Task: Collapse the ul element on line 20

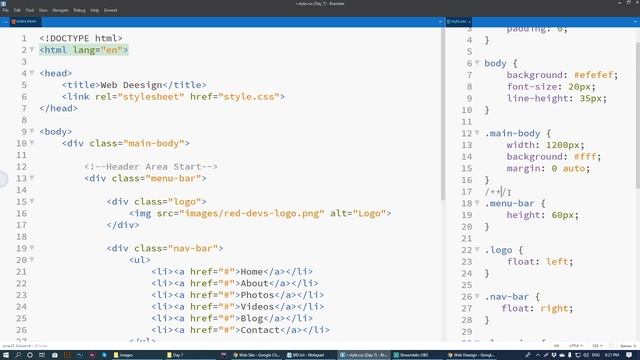Action: tap(32, 260)
